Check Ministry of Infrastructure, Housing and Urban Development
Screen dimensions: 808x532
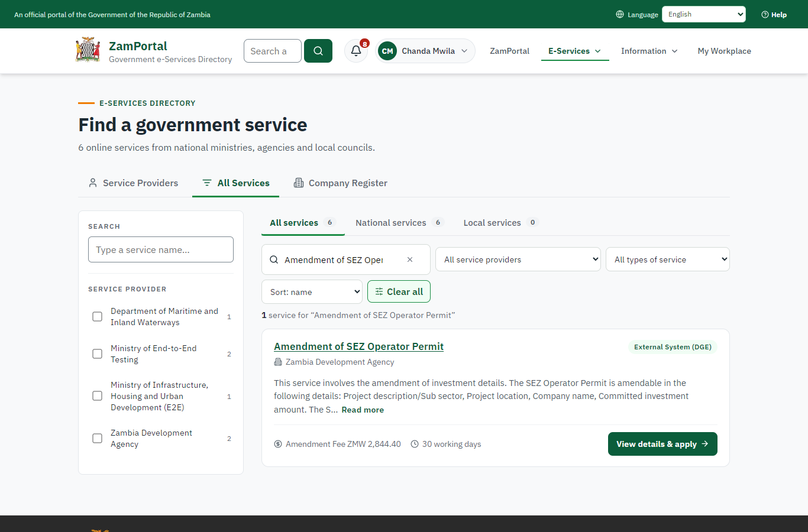[x=98, y=396]
